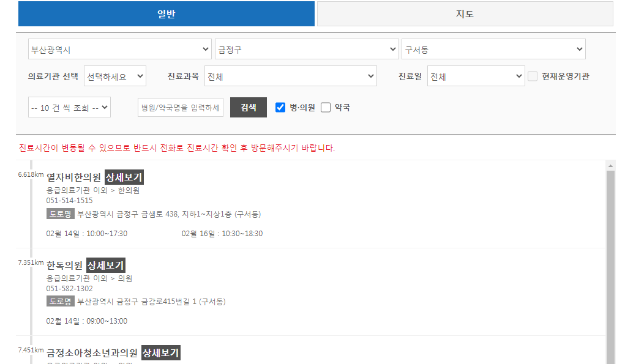625x364 pixels.
Task: Switch to the 지도 tab
Action: click(x=465, y=14)
